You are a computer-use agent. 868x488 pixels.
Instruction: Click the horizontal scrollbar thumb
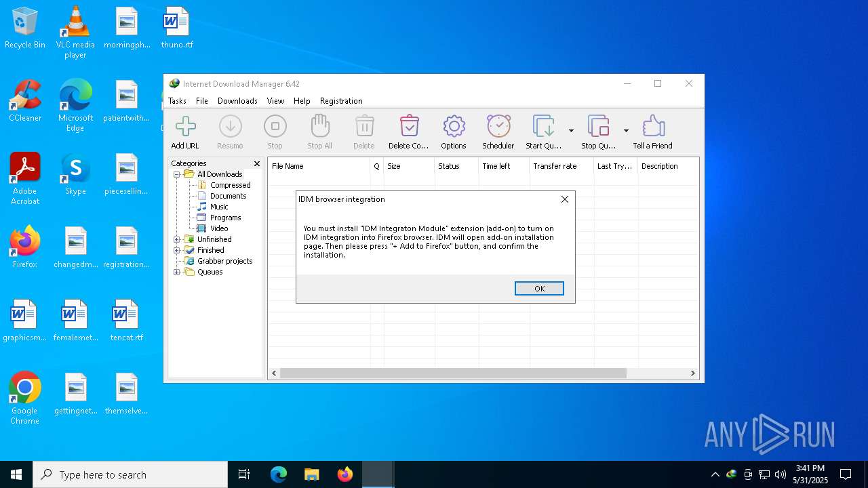pyautogui.click(x=453, y=373)
